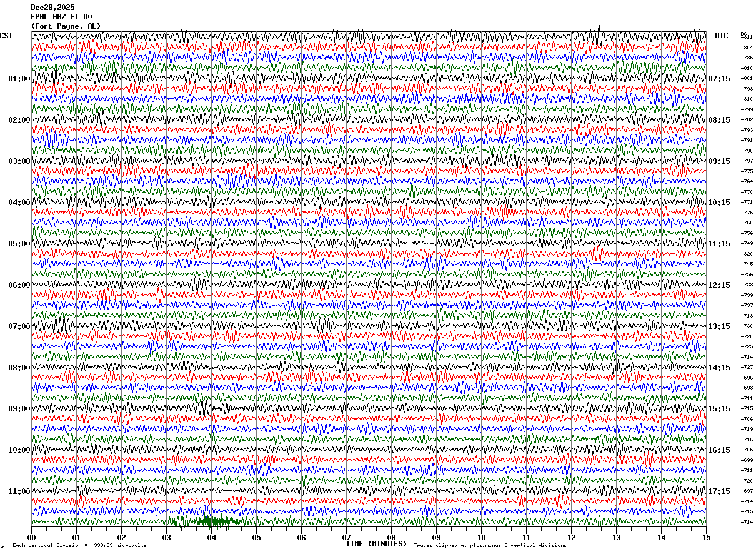This screenshot has height=554, width=756.
Task: Click the DC offset value -801
Action: coord(747,78)
